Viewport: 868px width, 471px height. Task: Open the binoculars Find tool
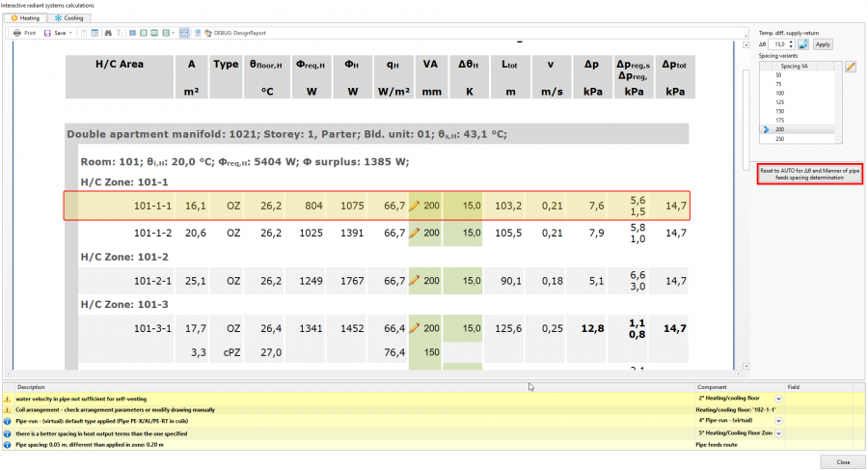108,33
